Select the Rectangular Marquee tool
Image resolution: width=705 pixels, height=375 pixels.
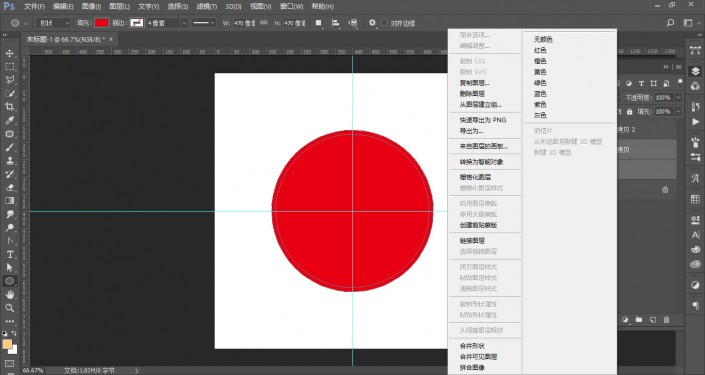(x=9, y=67)
